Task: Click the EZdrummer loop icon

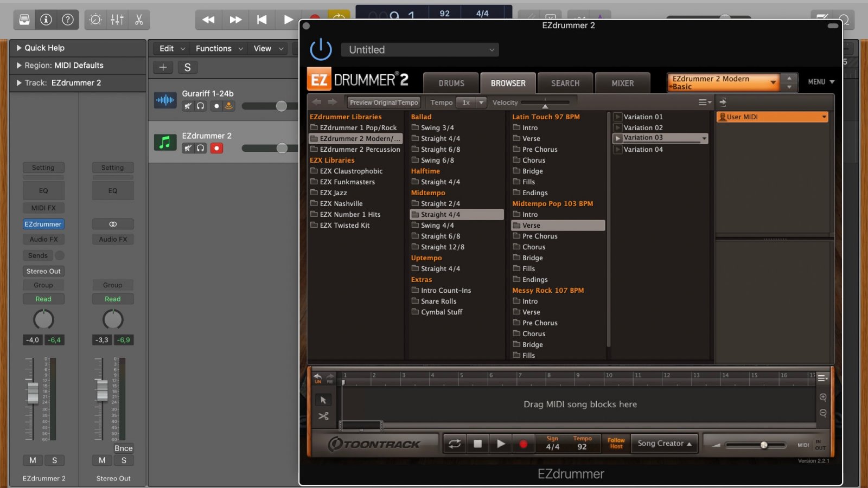Action: tap(455, 444)
